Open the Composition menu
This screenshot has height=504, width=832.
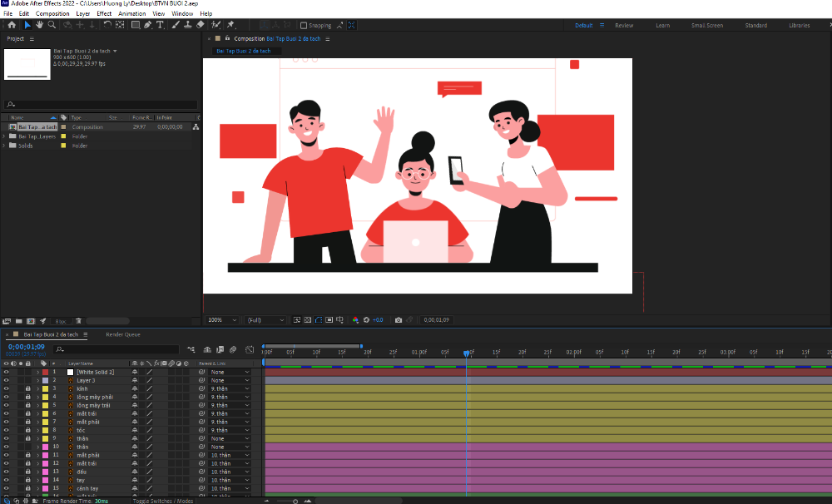(x=52, y=14)
